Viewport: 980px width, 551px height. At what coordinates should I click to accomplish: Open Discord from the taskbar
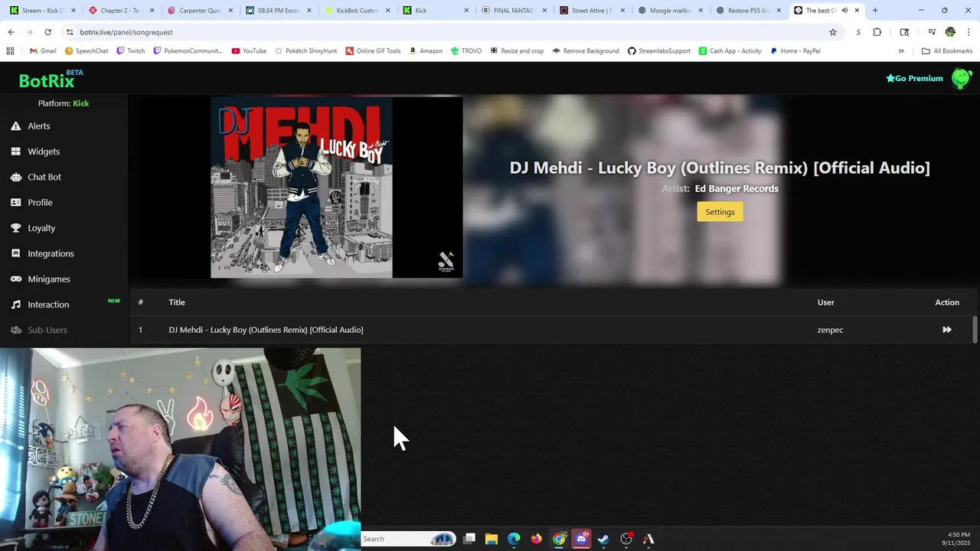[581, 539]
